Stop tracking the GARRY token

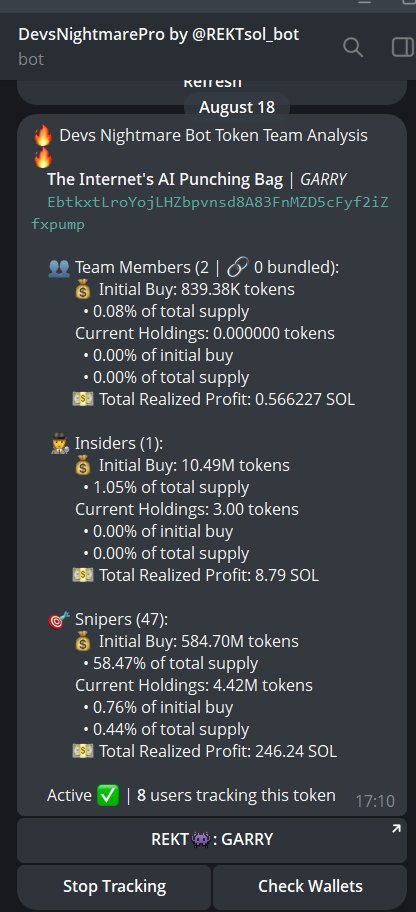[114, 886]
